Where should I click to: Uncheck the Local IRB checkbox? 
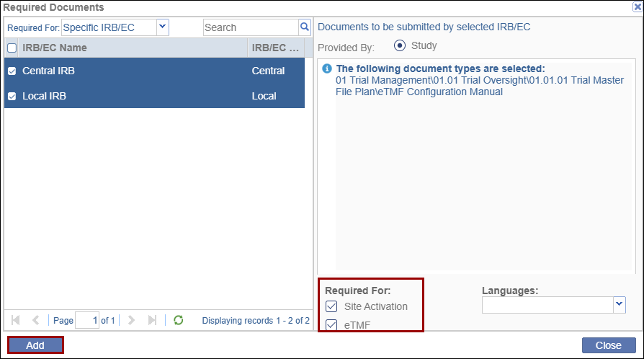[12, 96]
